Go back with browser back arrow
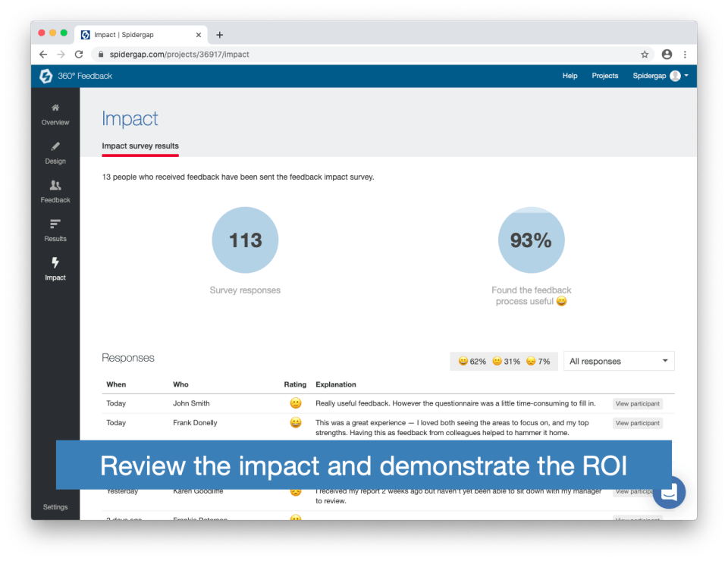The height and width of the screenshot is (561, 728). [43, 55]
